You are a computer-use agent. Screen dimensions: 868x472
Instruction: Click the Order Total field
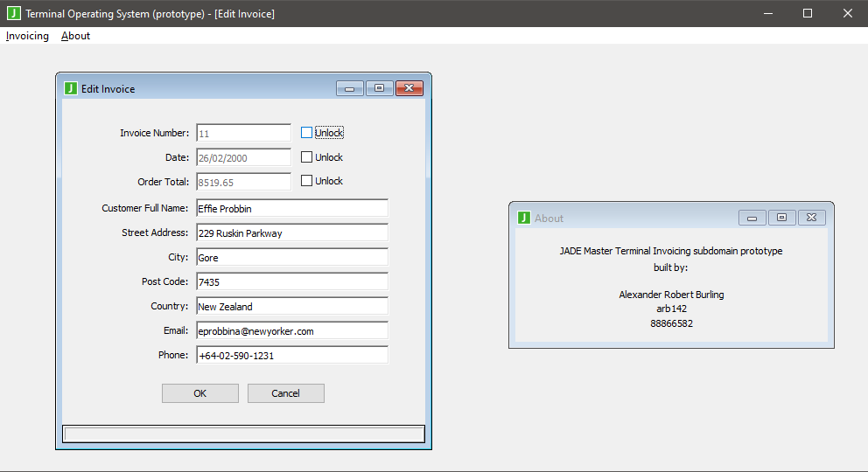(243, 182)
